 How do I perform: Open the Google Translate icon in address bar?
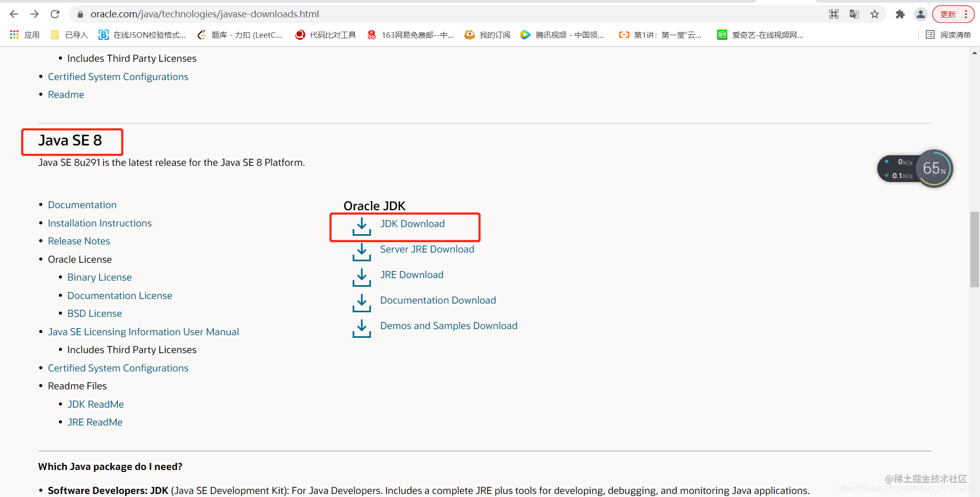(x=854, y=14)
